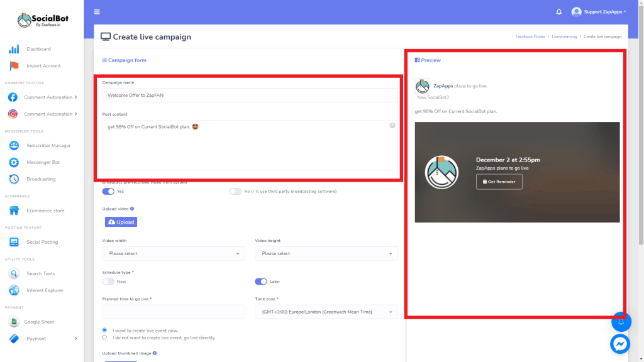This screenshot has width=644, height=362.
Task: Click the SocialBot logo
Action: [43, 19]
